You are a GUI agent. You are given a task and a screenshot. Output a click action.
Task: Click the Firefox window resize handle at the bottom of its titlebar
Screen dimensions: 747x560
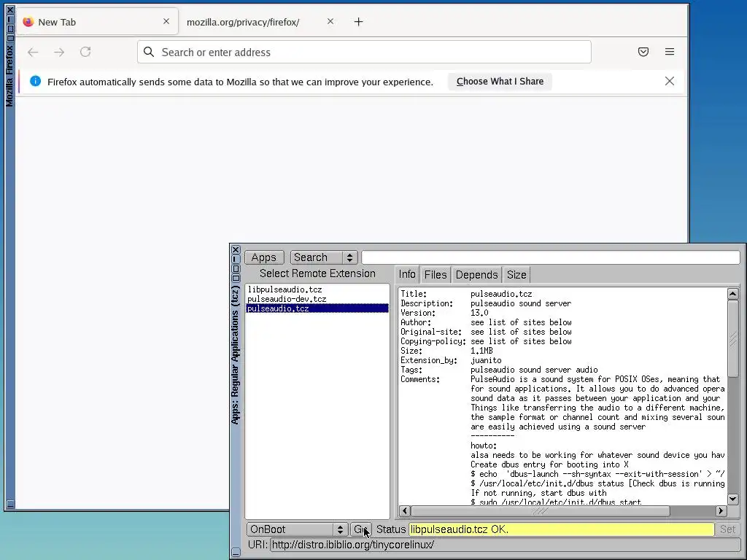[10, 504]
